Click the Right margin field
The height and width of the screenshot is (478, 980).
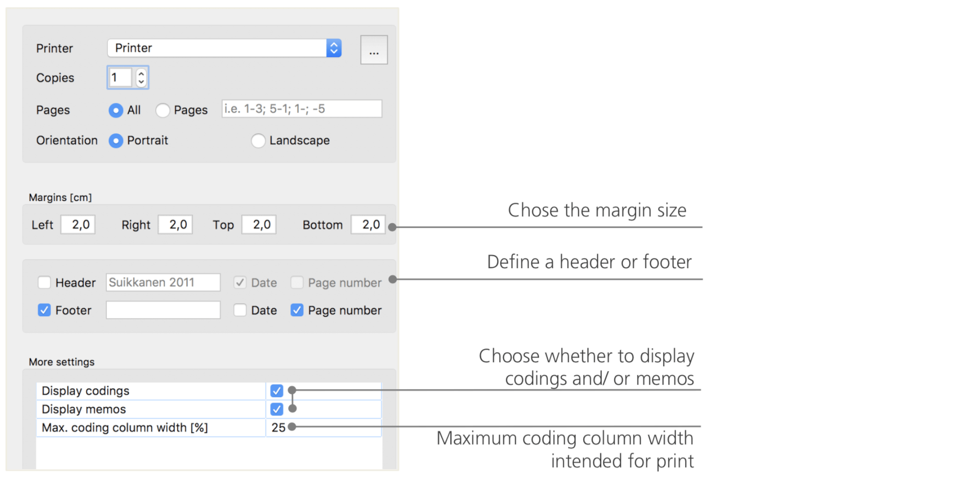coord(175,225)
